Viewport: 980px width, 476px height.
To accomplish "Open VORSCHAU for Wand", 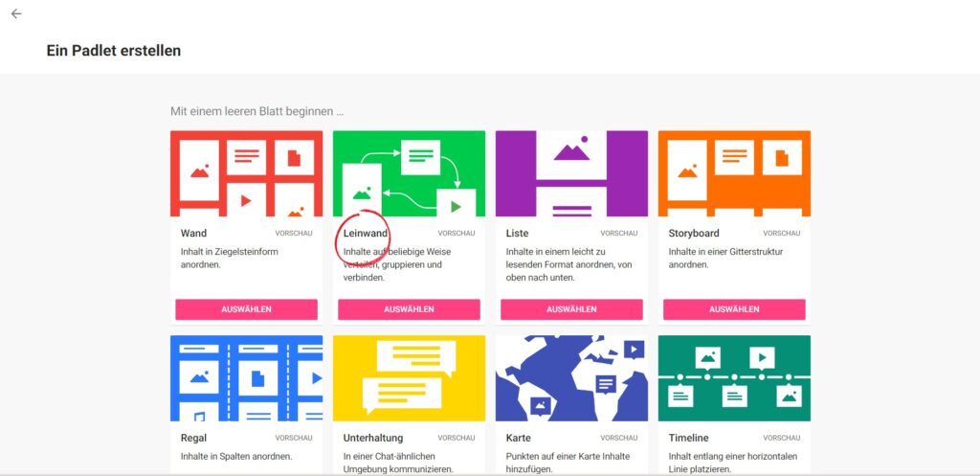I will (x=294, y=234).
